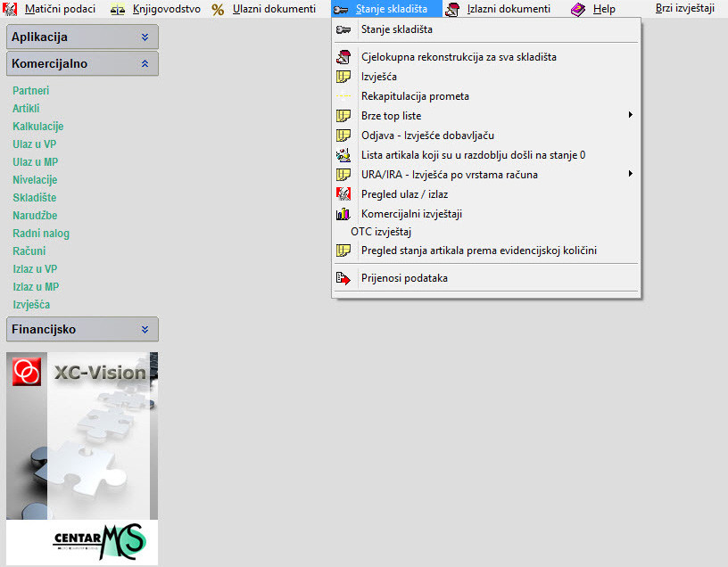The height and width of the screenshot is (567, 728).
Task: Click the red icon beside Pregled ulaz / izlaz
Action: click(x=343, y=194)
